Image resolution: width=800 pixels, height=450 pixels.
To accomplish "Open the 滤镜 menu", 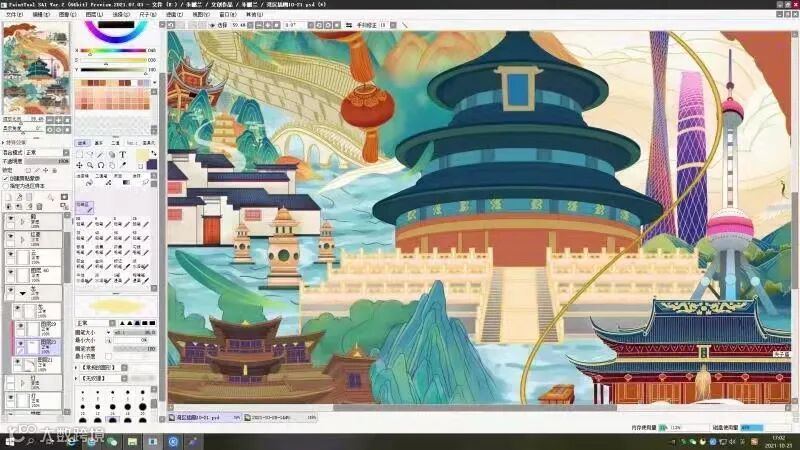I will (174, 14).
